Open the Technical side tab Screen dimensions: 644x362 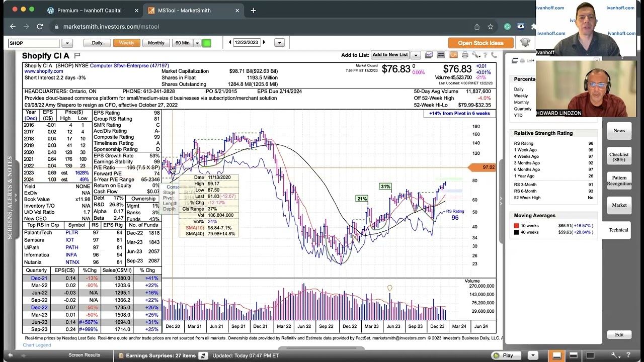618,230
